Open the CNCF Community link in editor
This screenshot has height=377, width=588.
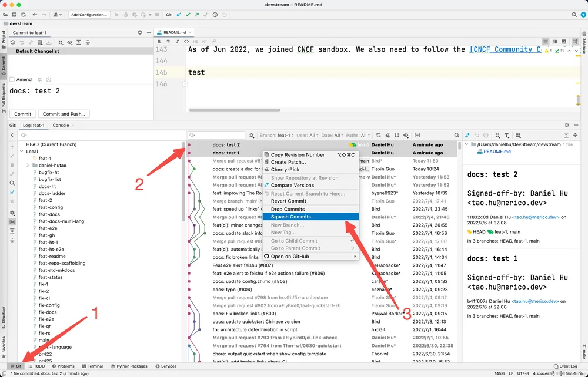pos(506,49)
